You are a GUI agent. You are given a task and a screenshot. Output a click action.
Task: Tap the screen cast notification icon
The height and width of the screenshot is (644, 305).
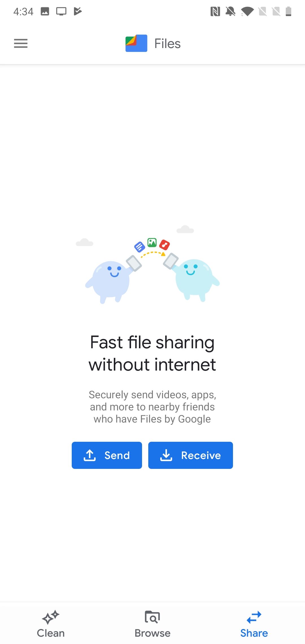click(x=61, y=11)
